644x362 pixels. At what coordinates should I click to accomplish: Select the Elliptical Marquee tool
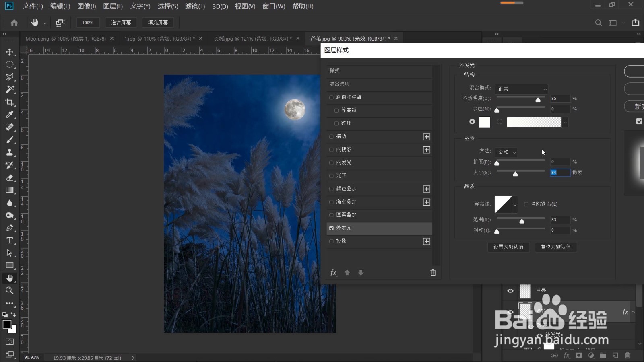(10, 64)
